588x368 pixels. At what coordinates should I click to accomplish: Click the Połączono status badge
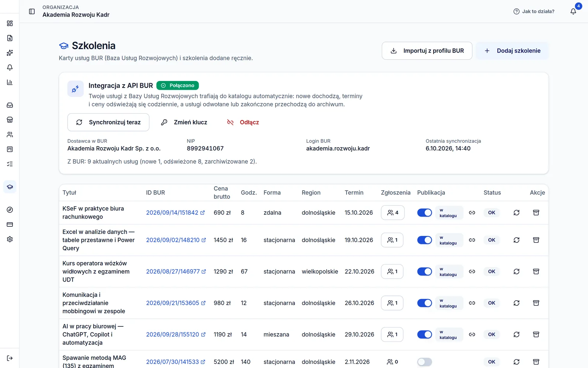(x=178, y=85)
